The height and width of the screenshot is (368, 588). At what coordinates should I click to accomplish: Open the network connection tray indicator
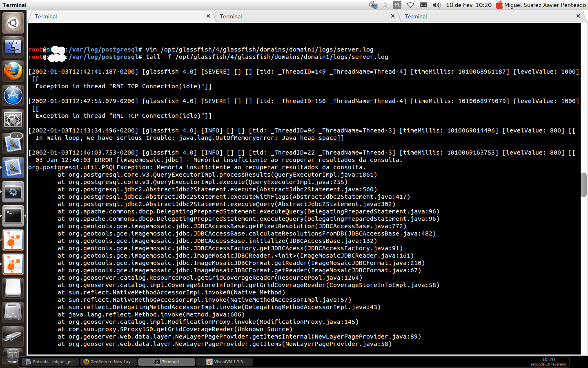374,5
